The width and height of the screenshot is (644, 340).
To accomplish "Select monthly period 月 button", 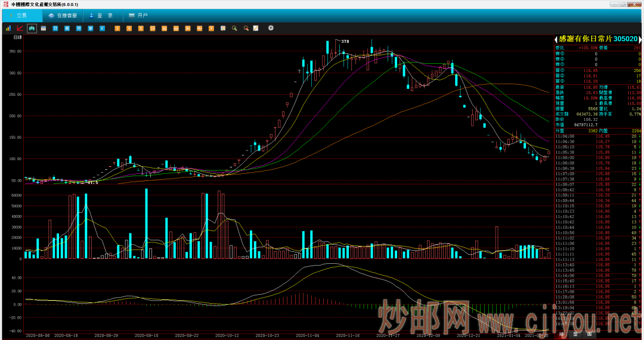I will [79, 29].
